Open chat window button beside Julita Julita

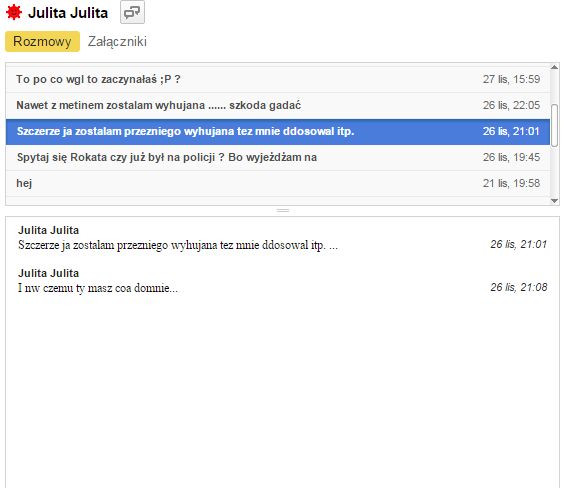[x=132, y=12]
